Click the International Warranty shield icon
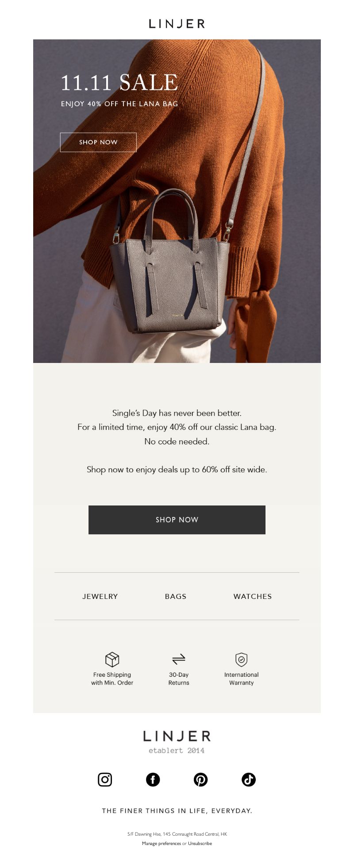The image size is (354, 868). click(x=241, y=660)
